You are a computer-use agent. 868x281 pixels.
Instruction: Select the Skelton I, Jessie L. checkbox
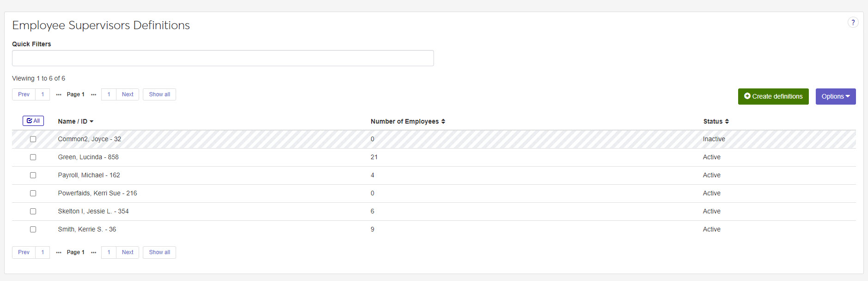click(33, 211)
